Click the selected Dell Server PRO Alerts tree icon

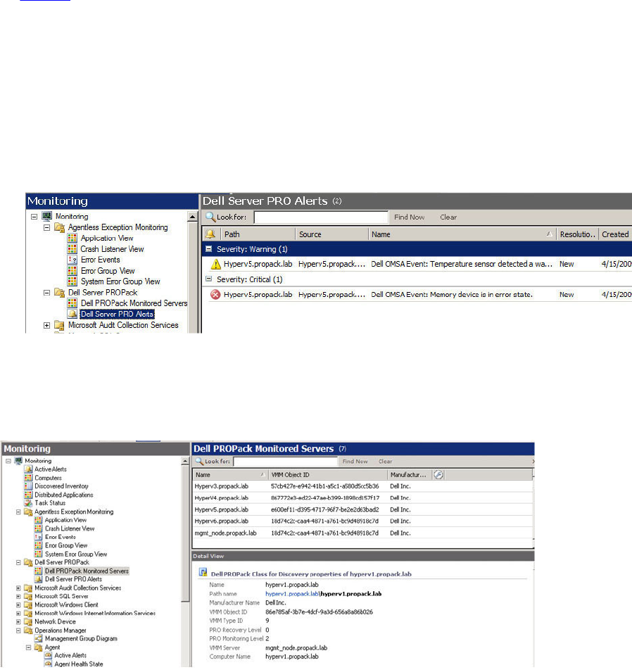(72, 314)
